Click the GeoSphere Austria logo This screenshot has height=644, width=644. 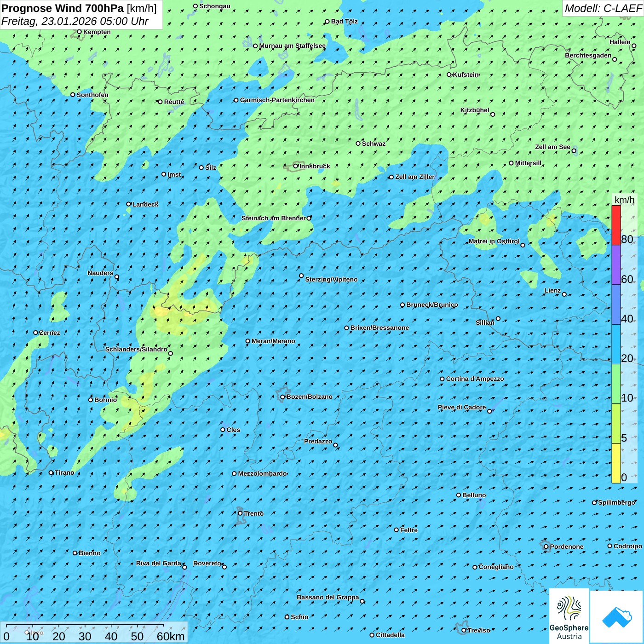point(569,616)
